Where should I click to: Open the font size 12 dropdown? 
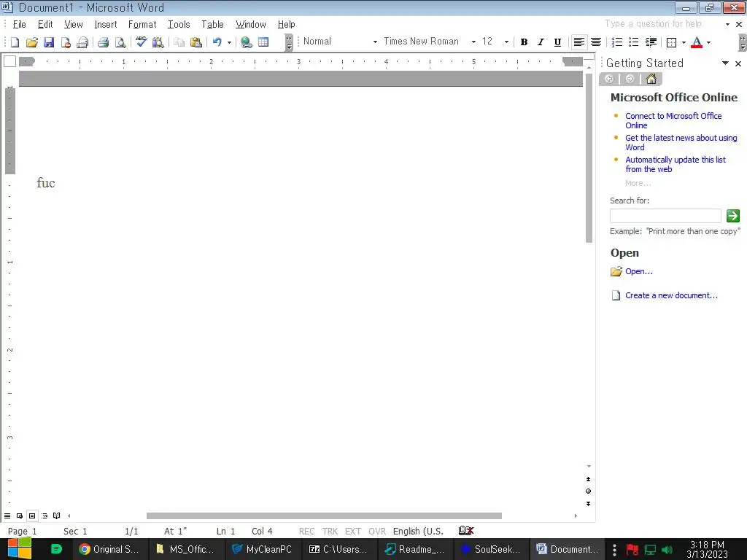pyautogui.click(x=506, y=42)
